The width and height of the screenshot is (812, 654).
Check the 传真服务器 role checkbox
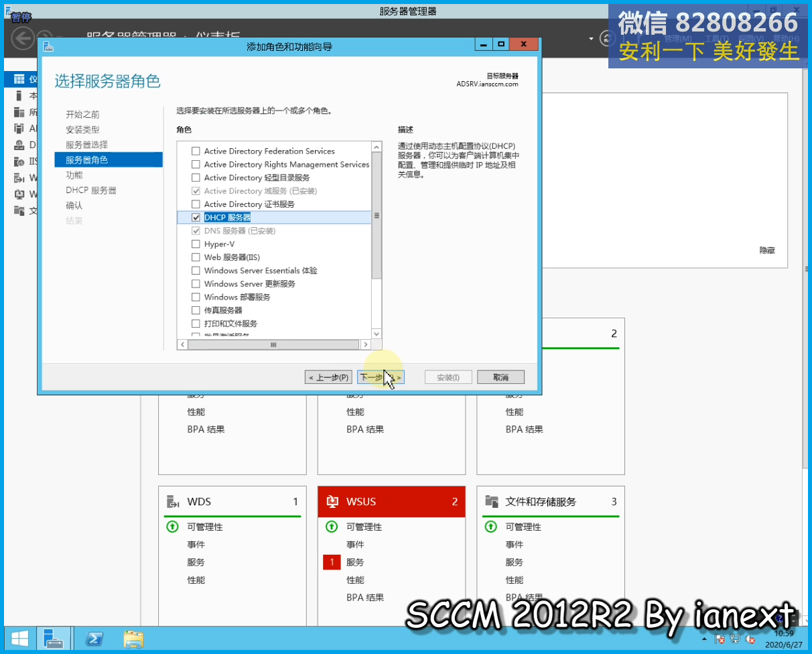196,310
